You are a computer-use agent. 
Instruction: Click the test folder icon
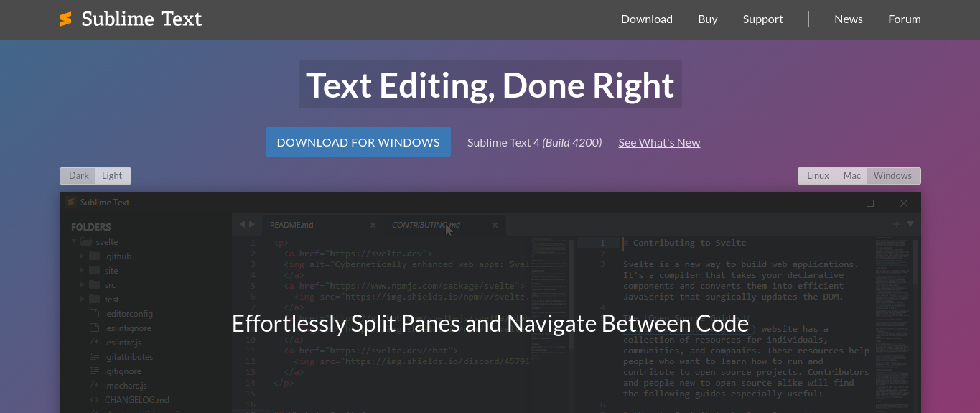pyautogui.click(x=94, y=300)
